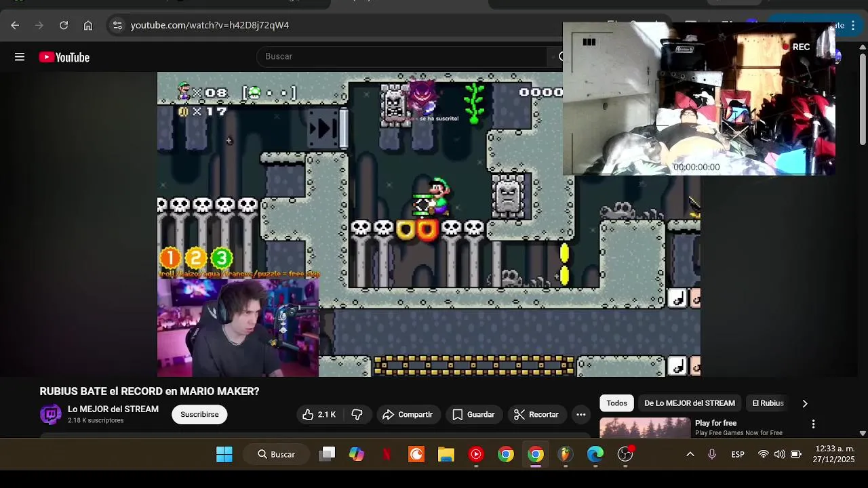Open the YouTube hamburger guide menu
The height and width of the screenshot is (488, 868).
point(20,57)
